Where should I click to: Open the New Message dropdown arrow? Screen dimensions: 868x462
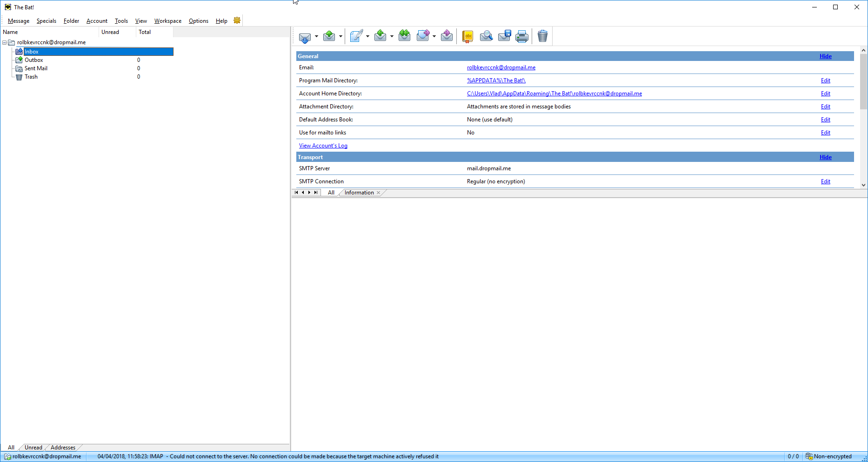point(367,36)
